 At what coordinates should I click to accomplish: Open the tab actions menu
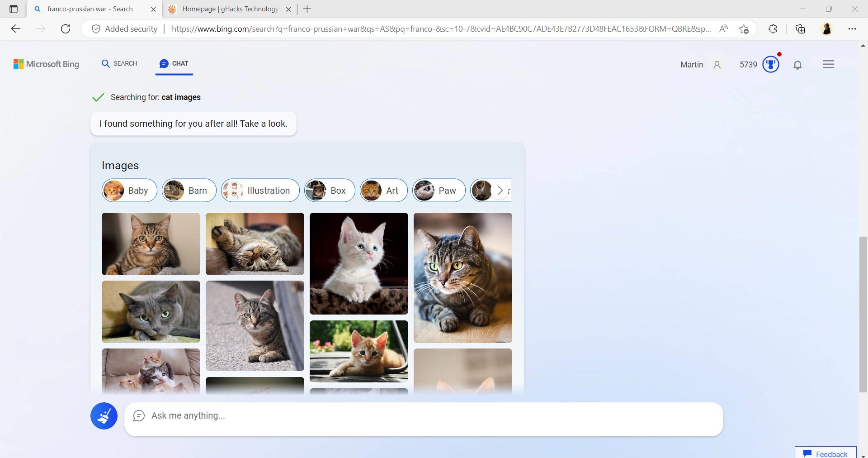click(13, 9)
